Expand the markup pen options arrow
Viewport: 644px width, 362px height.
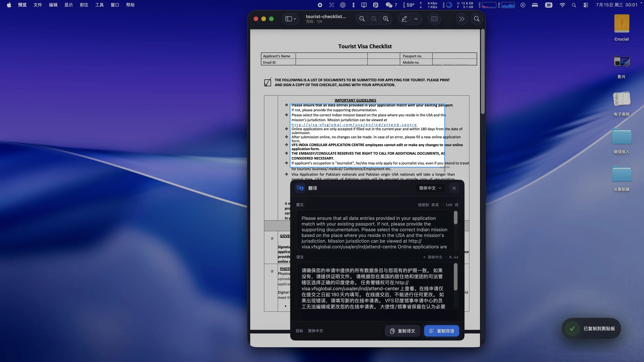tap(416, 19)
